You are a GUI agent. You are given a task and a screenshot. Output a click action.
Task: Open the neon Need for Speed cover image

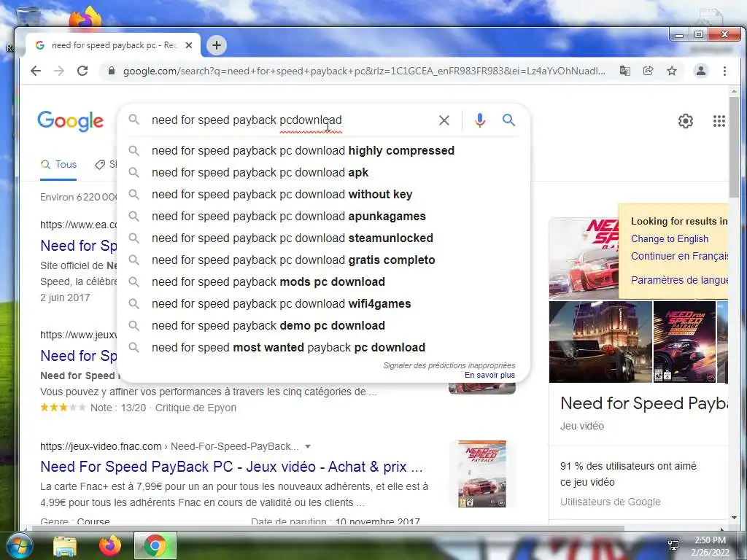pyautogui.click(x=684, y=342)
